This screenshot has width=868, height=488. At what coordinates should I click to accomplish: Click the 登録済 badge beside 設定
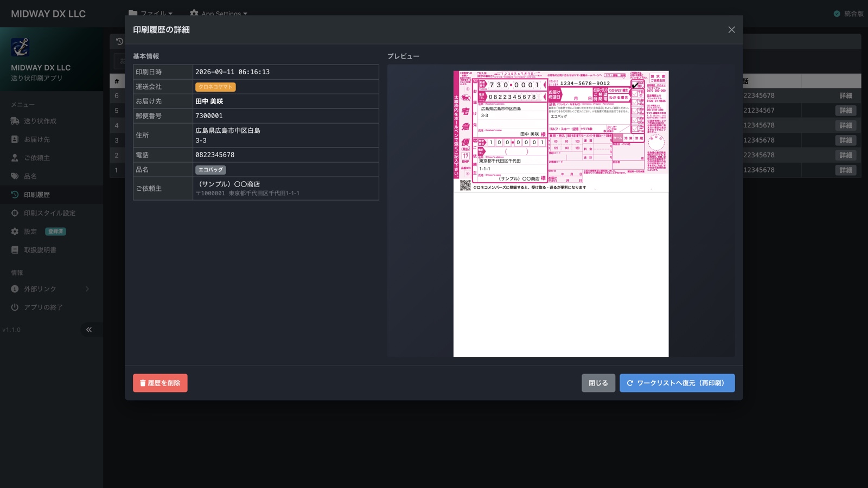pos(55,232)
